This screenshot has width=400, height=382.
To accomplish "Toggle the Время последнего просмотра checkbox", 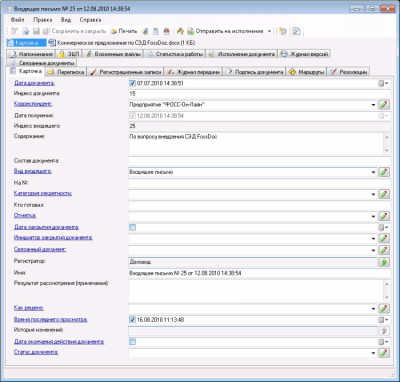I will coord(132,320).
